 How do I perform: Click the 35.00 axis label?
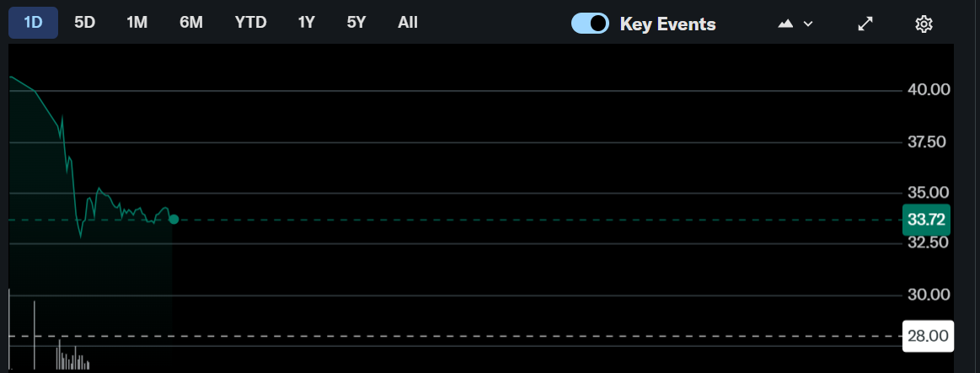pos(929,193)
